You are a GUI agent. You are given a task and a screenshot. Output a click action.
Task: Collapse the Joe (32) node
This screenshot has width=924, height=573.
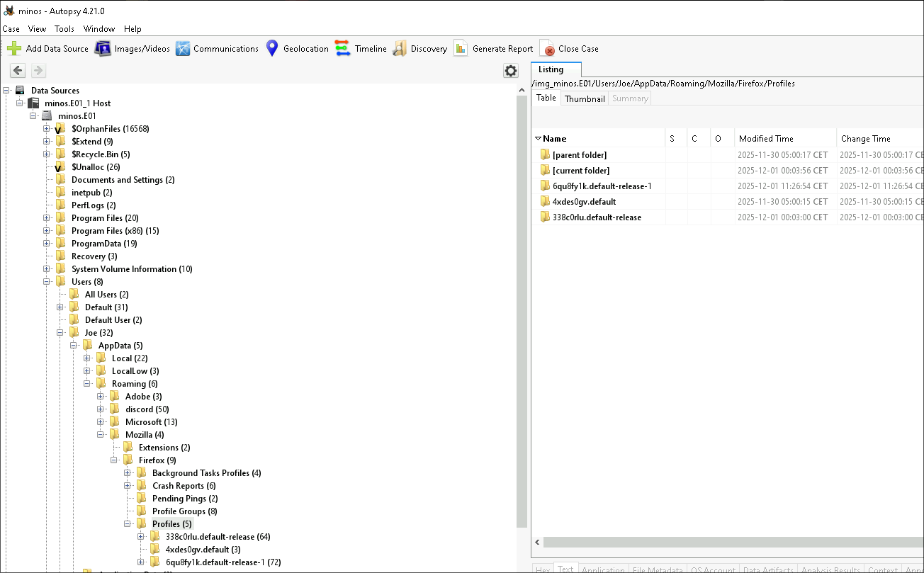[x=60, y=333]
